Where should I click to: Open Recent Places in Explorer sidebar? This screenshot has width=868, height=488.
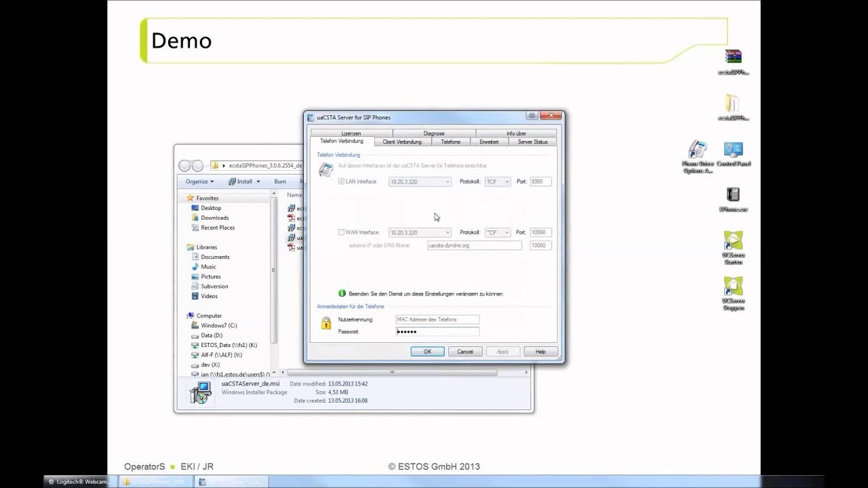(x=218, y=228)
